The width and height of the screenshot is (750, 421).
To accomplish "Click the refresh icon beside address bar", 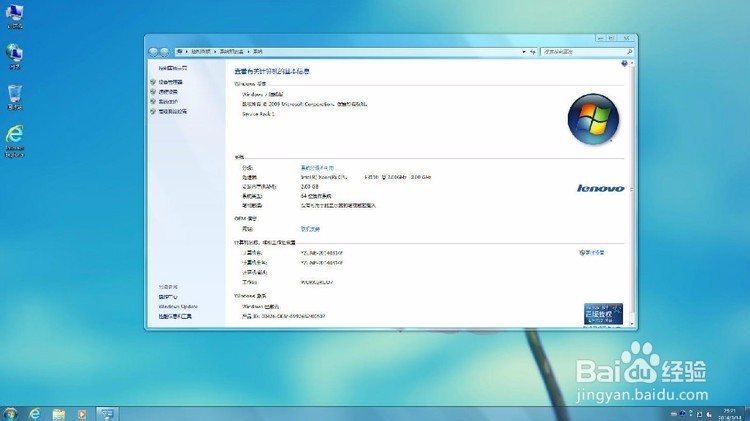I will tap(532, 52).
